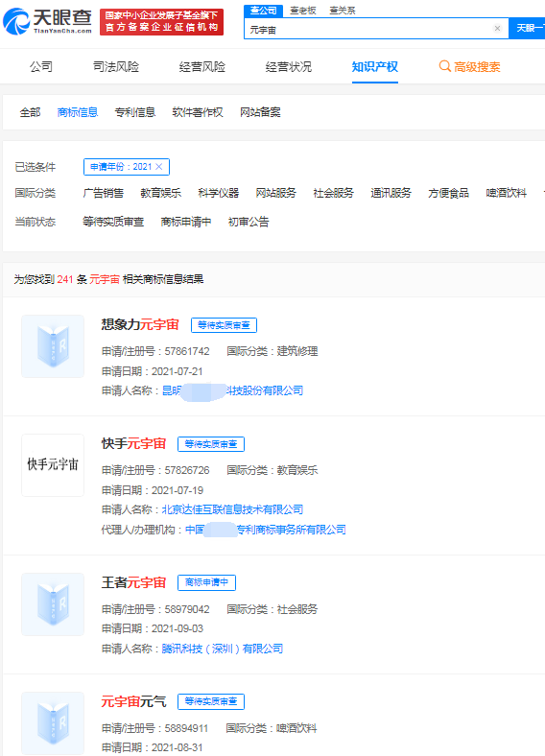The height and width of the screenshot is (756, 545).
Task: Switch to the 经营风险 tab
Action: click(x=202, y=66)
